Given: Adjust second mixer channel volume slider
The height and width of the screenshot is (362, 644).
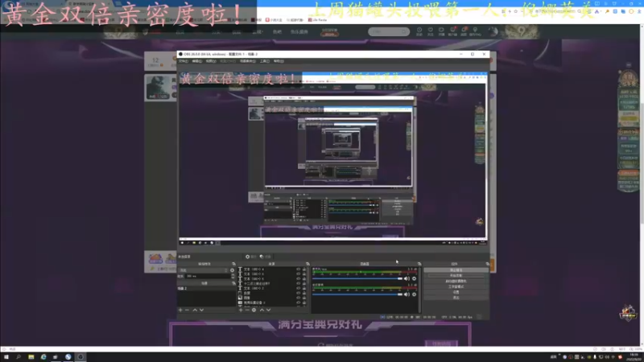Looking at the screenshot, I should coord(357,294).
